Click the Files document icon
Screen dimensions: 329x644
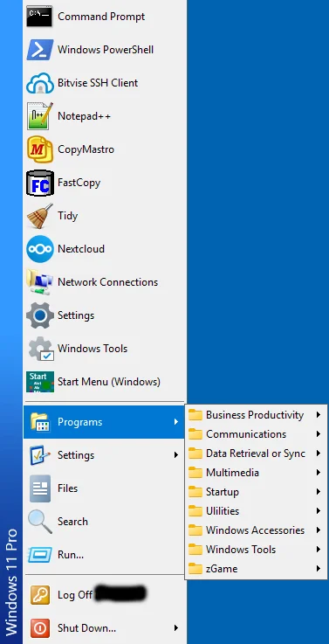(40, 488)
